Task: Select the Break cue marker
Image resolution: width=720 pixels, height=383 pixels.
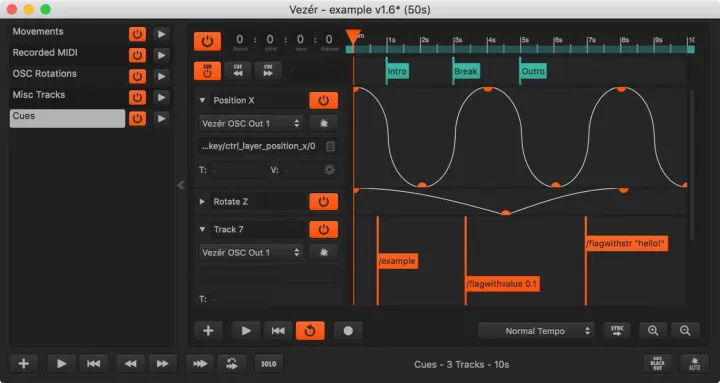Action: click(x=466, y=71)
